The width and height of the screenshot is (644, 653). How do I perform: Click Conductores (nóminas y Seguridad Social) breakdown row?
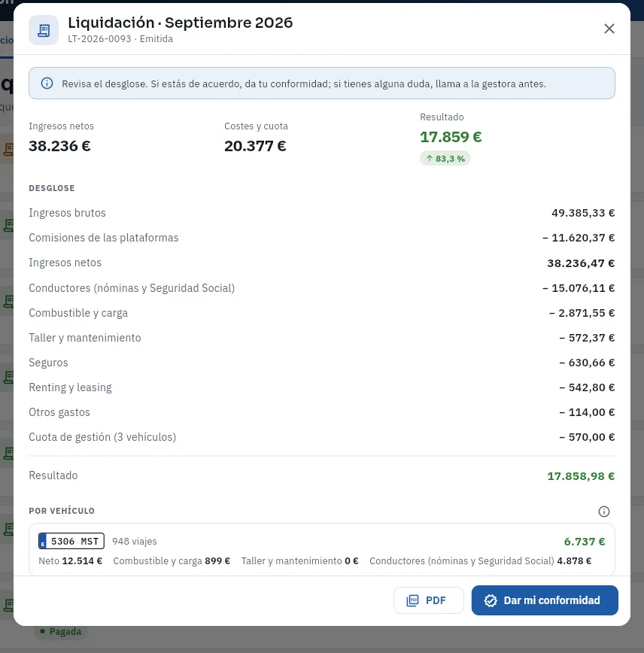pyautogui.click(x=321, y=288)
